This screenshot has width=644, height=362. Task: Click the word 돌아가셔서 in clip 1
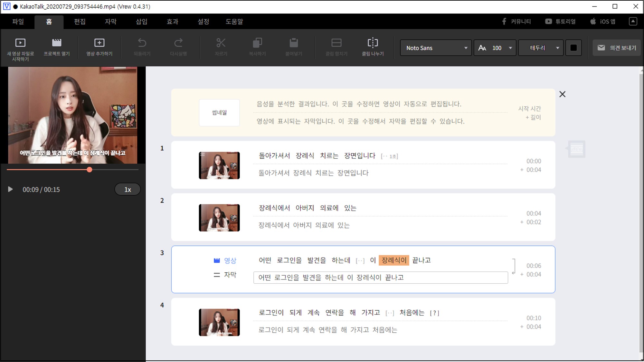(274, 156)
